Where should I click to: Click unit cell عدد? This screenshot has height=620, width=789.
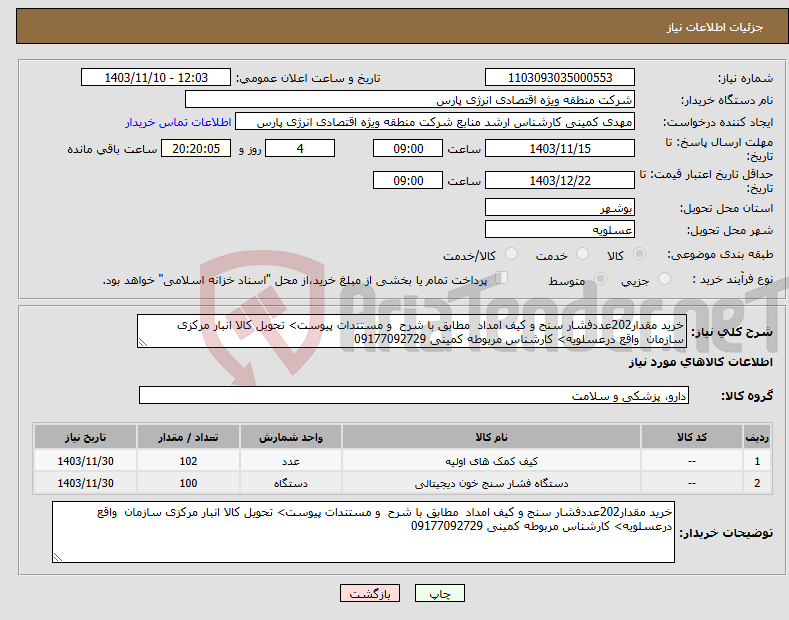291,461
